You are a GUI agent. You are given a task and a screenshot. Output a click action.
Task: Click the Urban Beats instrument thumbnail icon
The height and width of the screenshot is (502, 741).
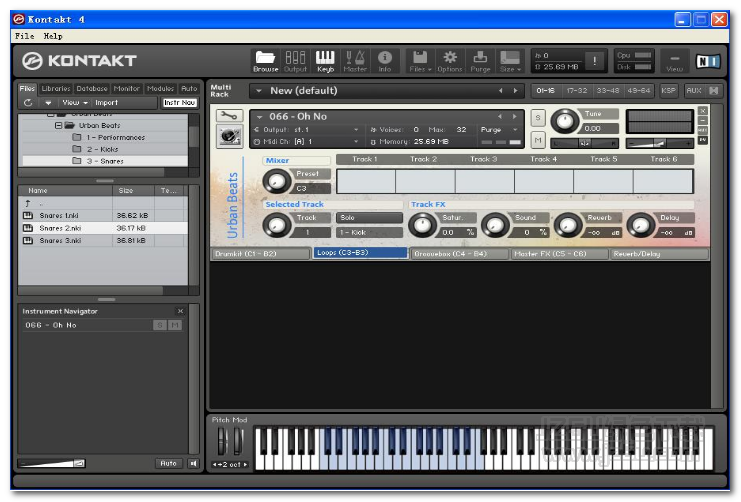pos(230,137)
